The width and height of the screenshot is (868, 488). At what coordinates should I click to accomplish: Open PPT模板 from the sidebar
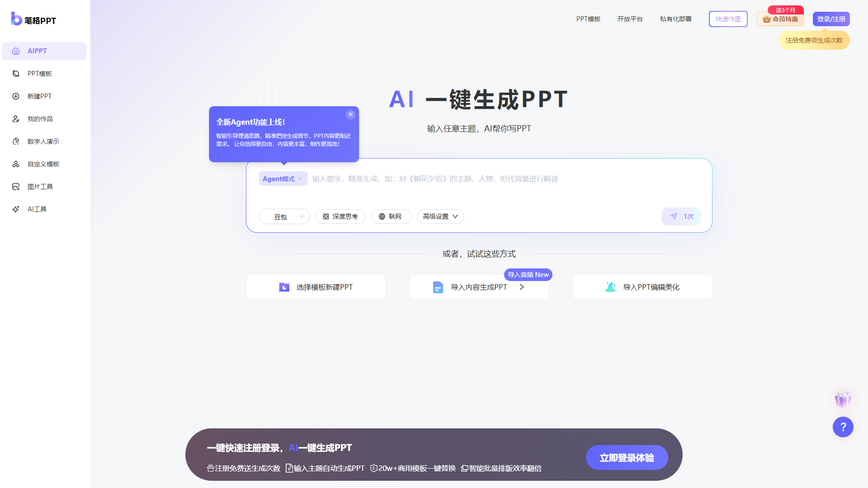39,73
